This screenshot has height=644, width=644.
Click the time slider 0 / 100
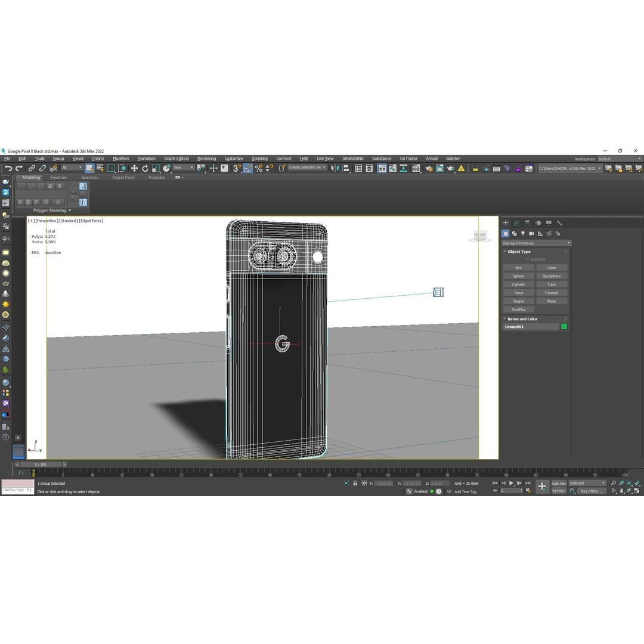pyautogui.click(x=41, y=465)
